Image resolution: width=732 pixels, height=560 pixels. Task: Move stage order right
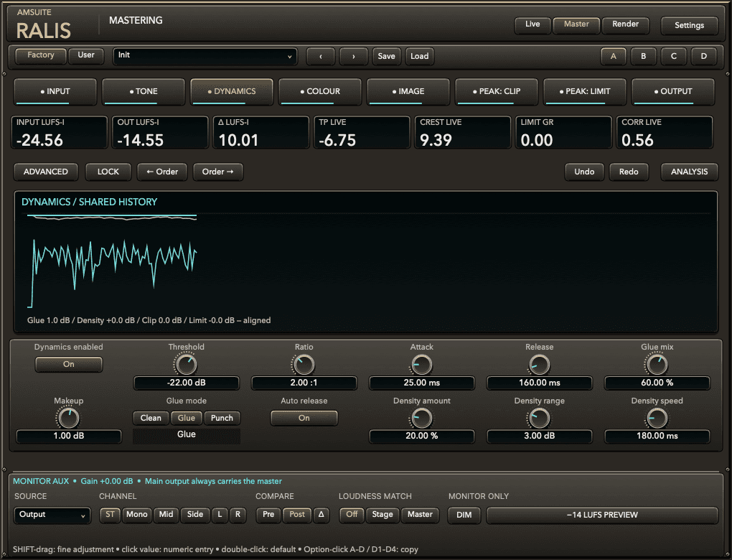[x=218, y=172]
